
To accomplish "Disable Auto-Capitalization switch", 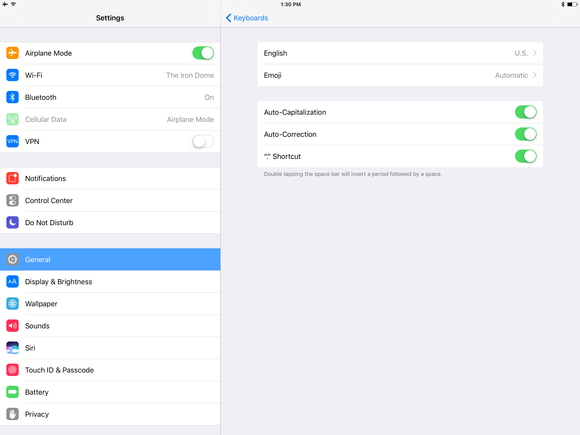I will tap(526, 112).
